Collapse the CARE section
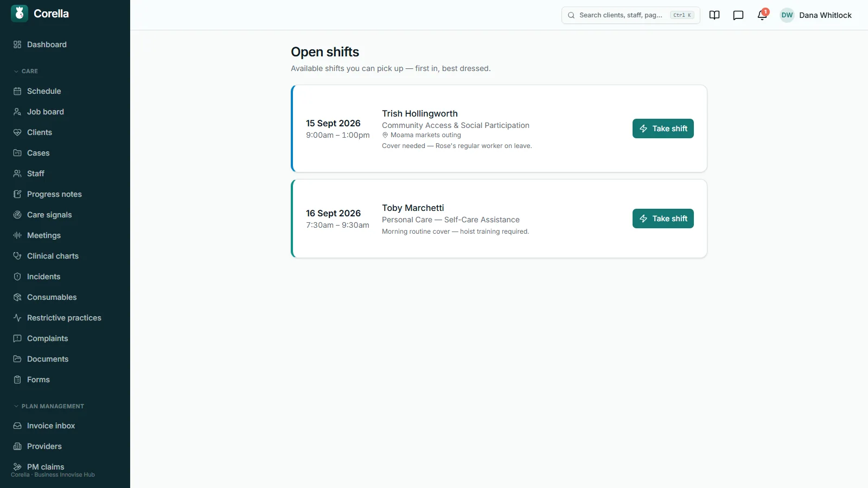 coord(26,71)
